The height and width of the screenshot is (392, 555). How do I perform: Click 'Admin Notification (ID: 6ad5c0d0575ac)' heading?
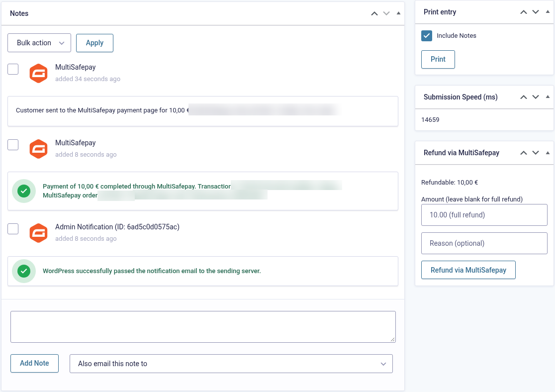tap(117, 227)
